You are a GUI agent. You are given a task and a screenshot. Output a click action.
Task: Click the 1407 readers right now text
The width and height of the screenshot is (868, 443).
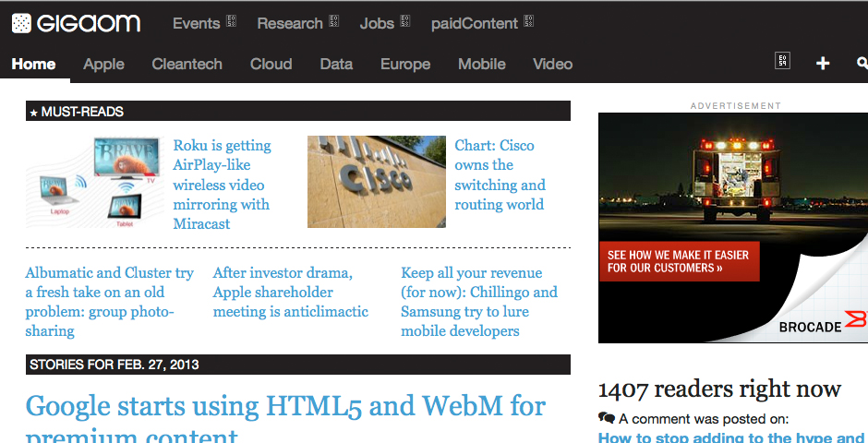coord(719,389)
